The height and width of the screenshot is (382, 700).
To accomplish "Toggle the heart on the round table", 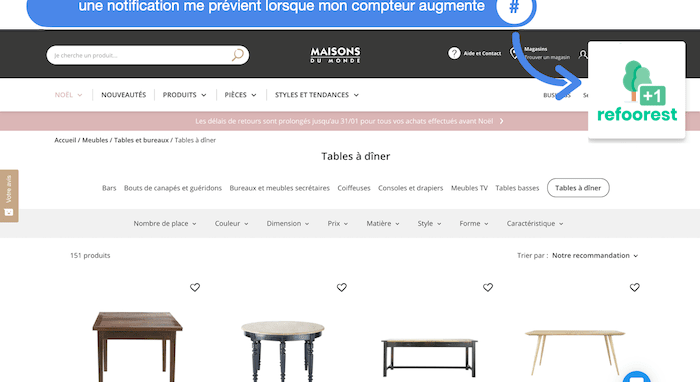I will [x=342, y=287].
